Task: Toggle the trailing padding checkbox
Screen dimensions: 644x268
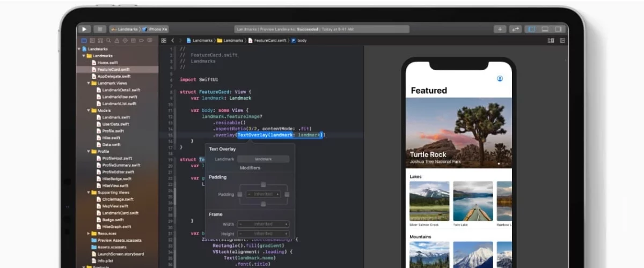Action: 287,194
